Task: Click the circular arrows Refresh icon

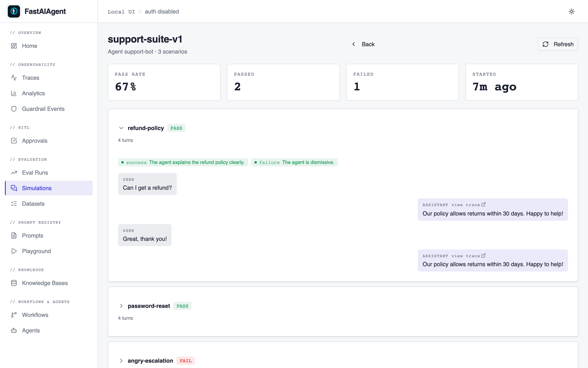Action: [x=546, y=44]
